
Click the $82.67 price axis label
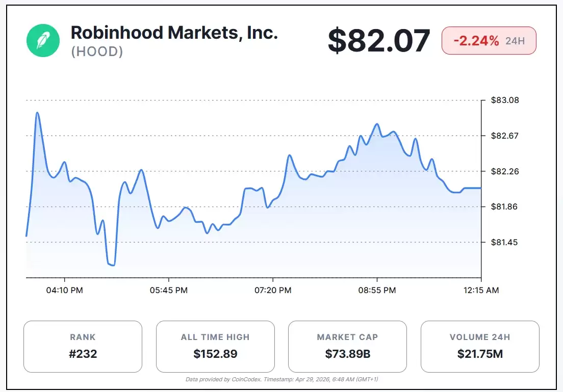[504, 136]
